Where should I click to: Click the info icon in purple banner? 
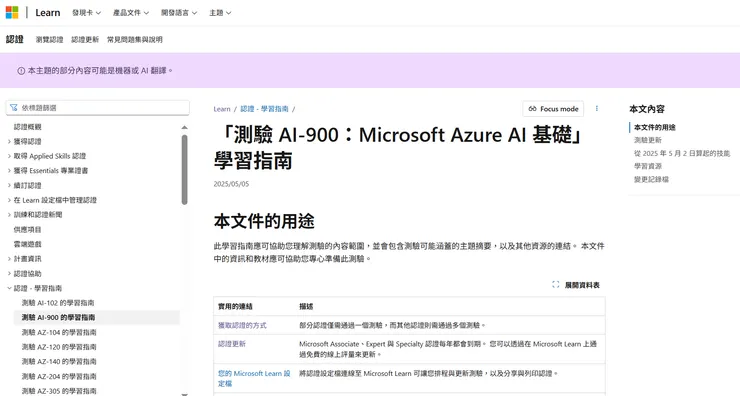pos(21,71)
